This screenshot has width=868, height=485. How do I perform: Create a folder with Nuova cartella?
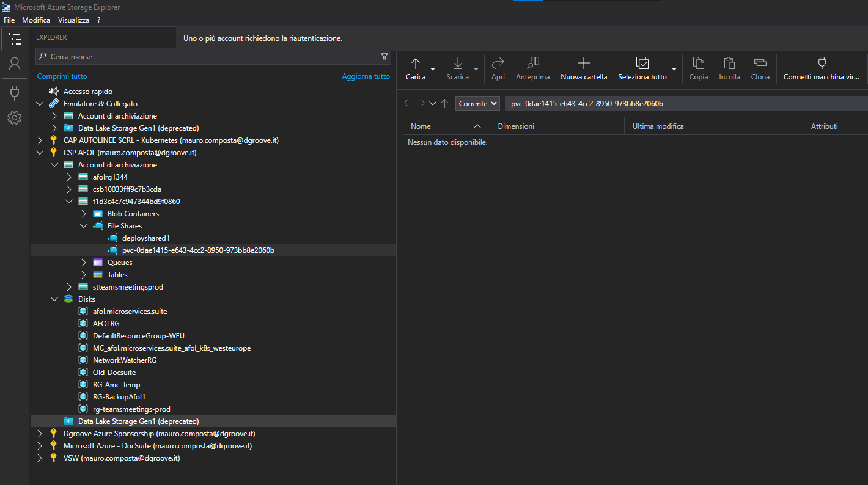[x=584, y=68]
